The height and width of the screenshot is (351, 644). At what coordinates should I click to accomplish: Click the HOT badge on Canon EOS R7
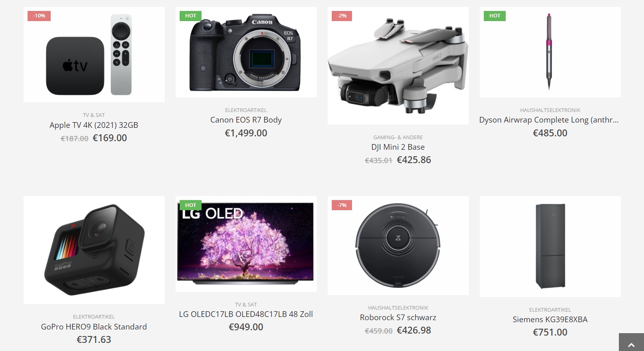[191, 16]
